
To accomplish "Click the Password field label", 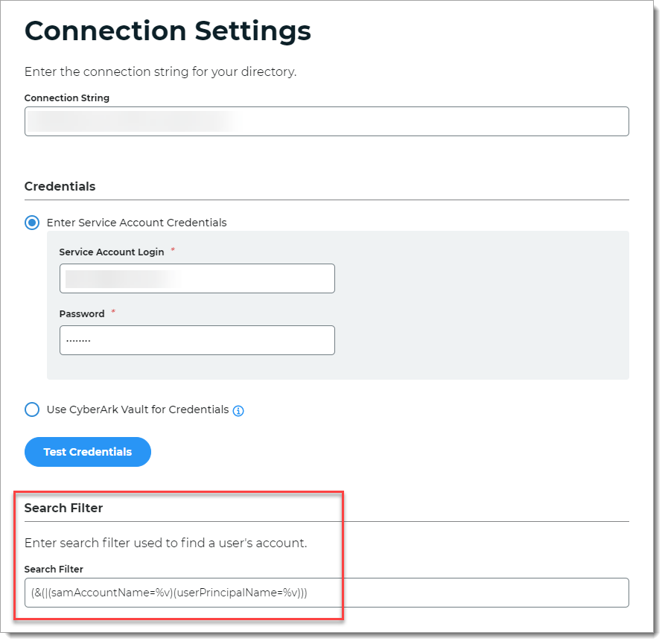I will (x=82, y=313).
